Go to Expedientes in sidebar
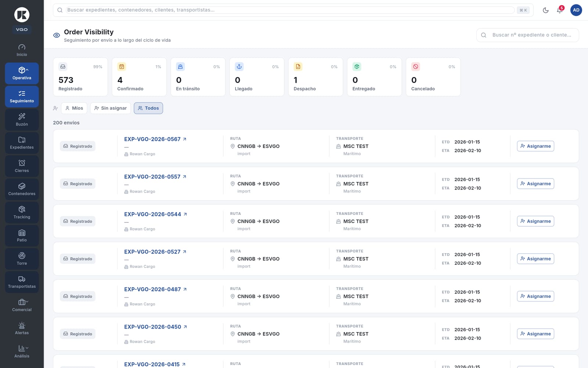Viewport: 588px width, 368px height. click(22, 143)
